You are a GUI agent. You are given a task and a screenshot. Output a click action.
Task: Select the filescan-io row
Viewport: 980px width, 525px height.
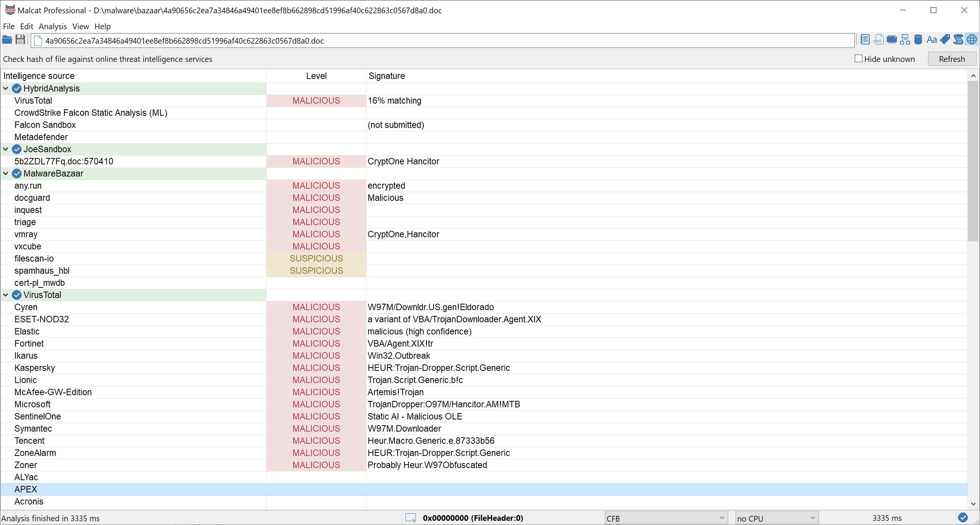484,259
